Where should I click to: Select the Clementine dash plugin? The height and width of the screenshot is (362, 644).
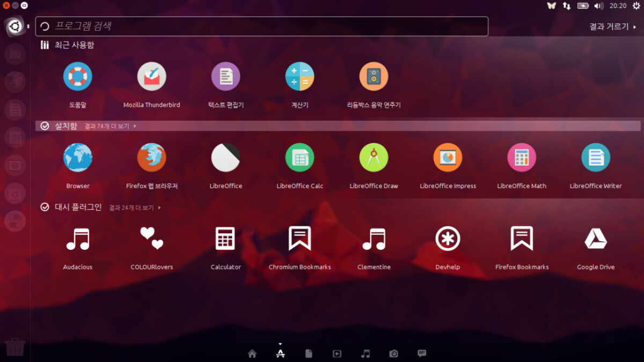point(374,239)
